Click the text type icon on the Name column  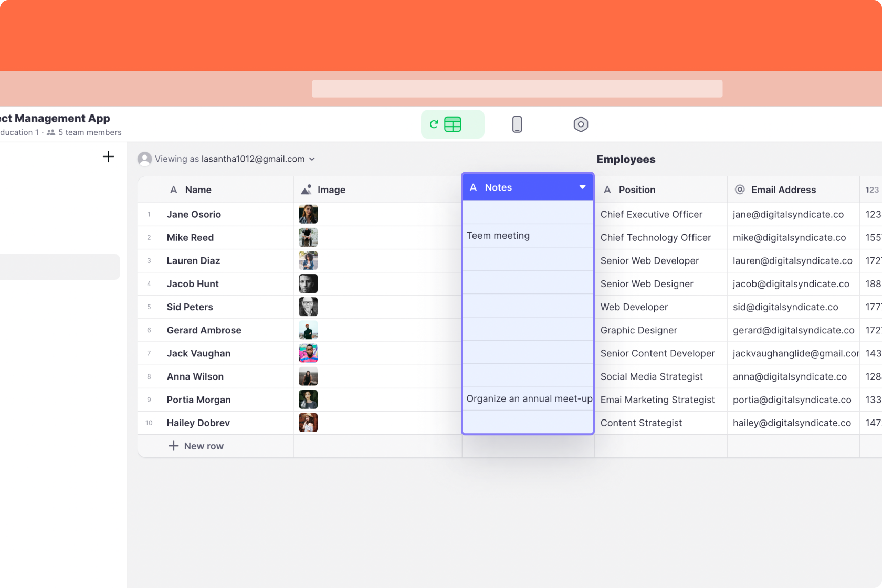click(x=174, y=190)
